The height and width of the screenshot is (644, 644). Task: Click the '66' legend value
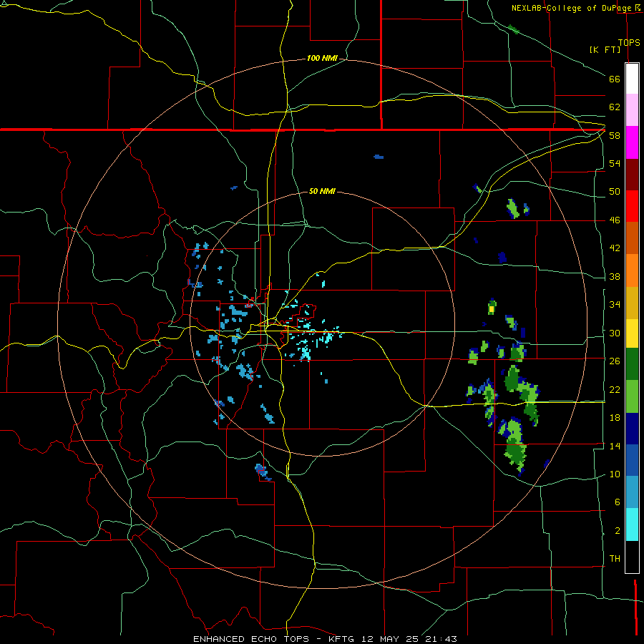click(615, 79)
